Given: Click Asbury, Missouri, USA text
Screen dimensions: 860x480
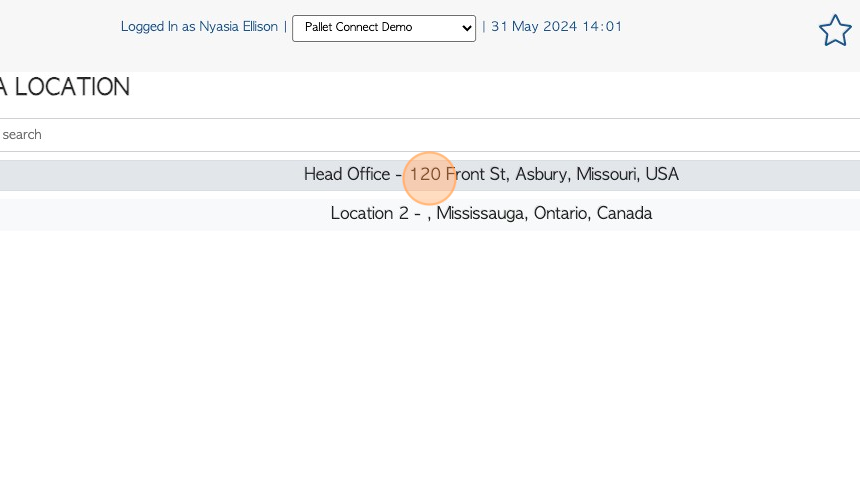Looking at the screenshot, I should 597,174.
